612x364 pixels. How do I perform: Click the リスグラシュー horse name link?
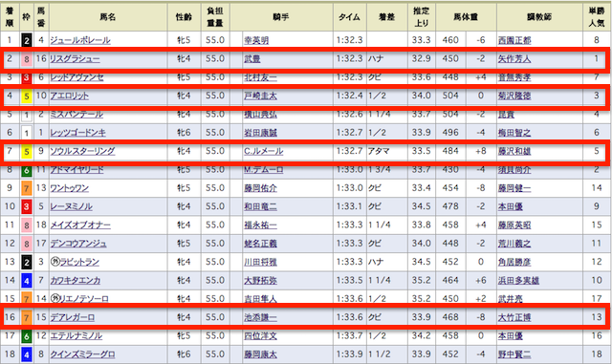point(75,59)
